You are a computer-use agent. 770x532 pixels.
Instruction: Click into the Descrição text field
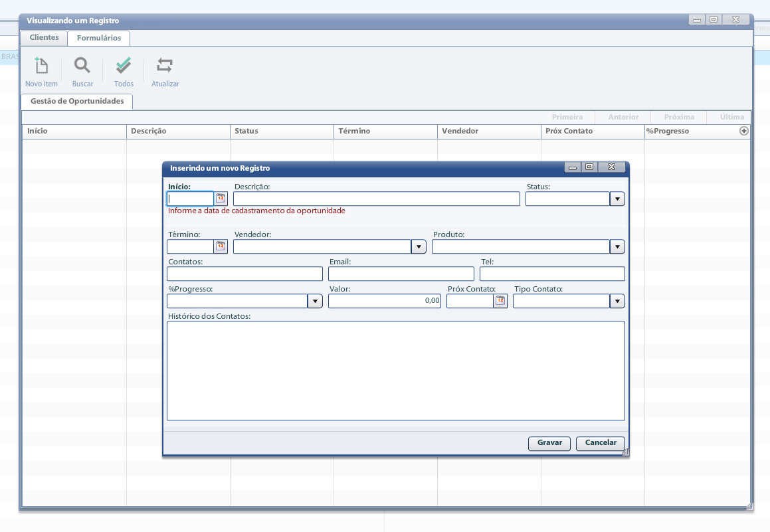(377, 199)
